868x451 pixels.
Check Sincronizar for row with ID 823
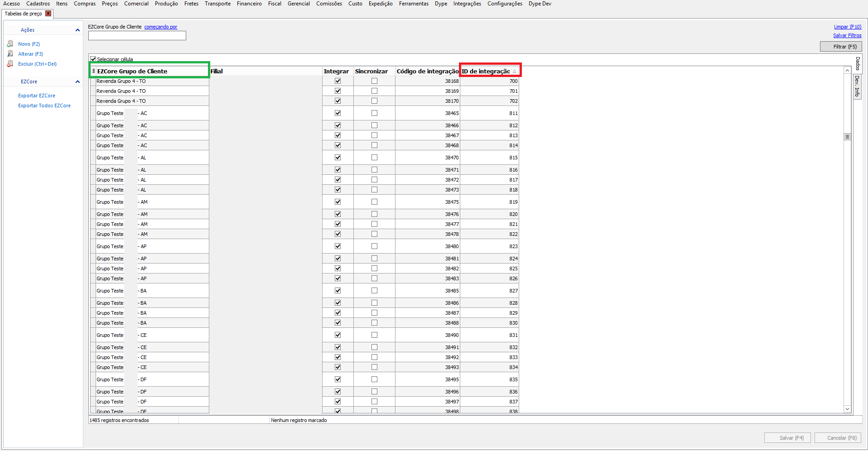(374, 246)
